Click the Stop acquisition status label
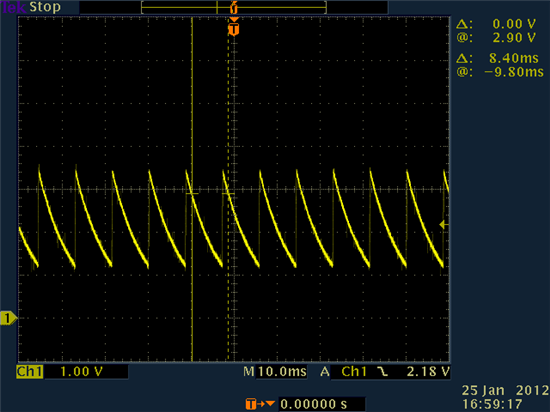Image resolution: width=550 pixels, height=412 pixels. (45, 7)
